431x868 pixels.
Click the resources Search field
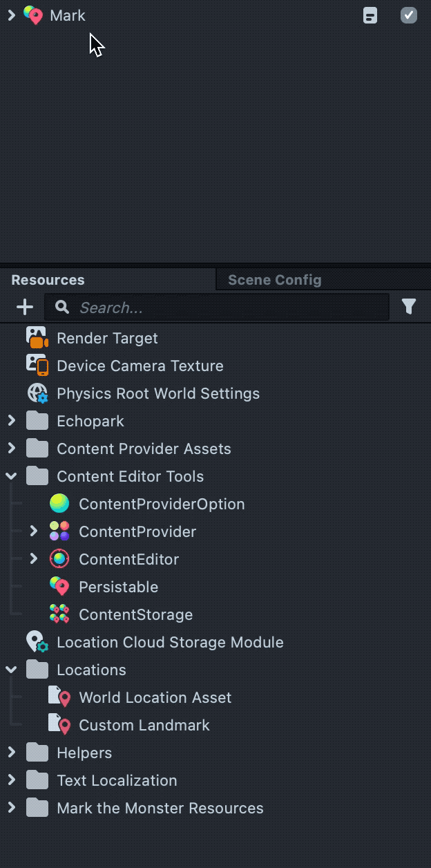[x=221, y=308]
